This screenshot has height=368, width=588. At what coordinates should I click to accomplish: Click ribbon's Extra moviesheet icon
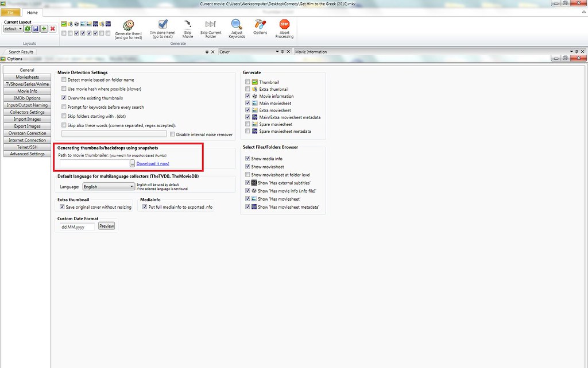pyautogui.click(x=89, y=24)
